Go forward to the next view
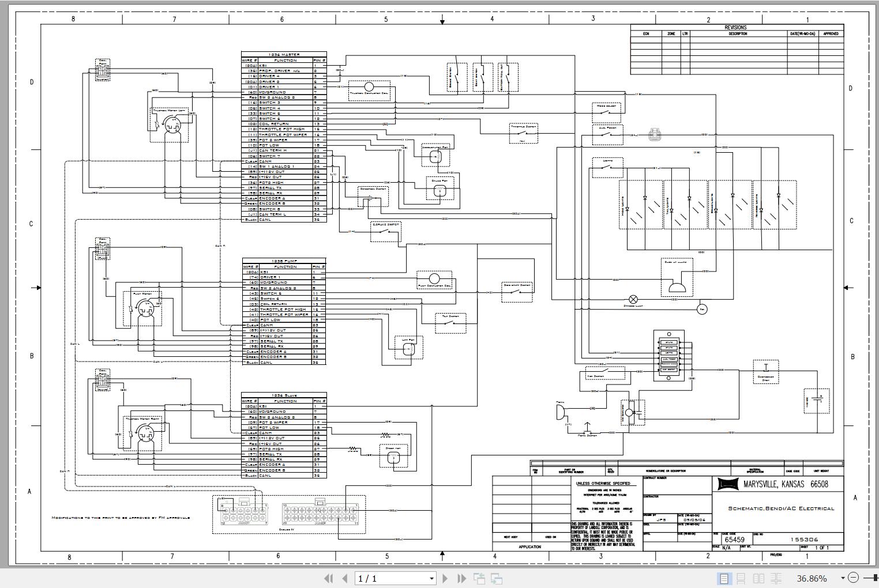Viewport: 879px width, 588px height. pyautogui.click(x=495, y=578)
